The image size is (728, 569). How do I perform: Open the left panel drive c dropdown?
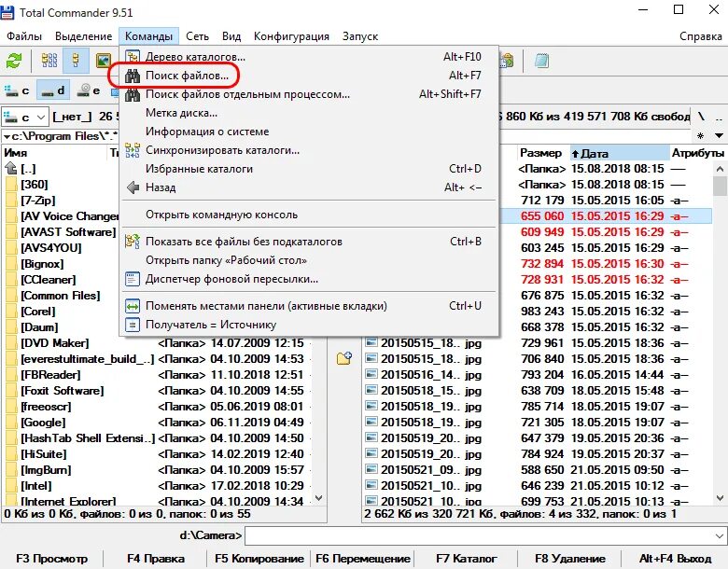click(25, 117)
